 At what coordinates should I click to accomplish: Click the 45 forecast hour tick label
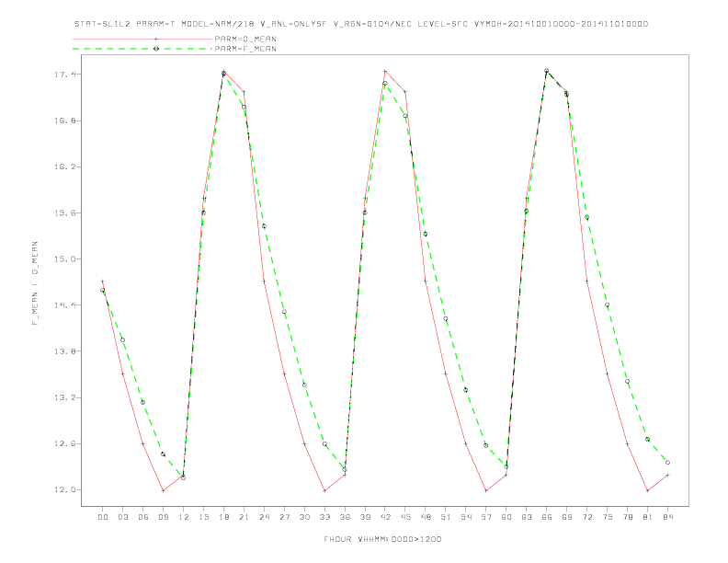[405, 517]
